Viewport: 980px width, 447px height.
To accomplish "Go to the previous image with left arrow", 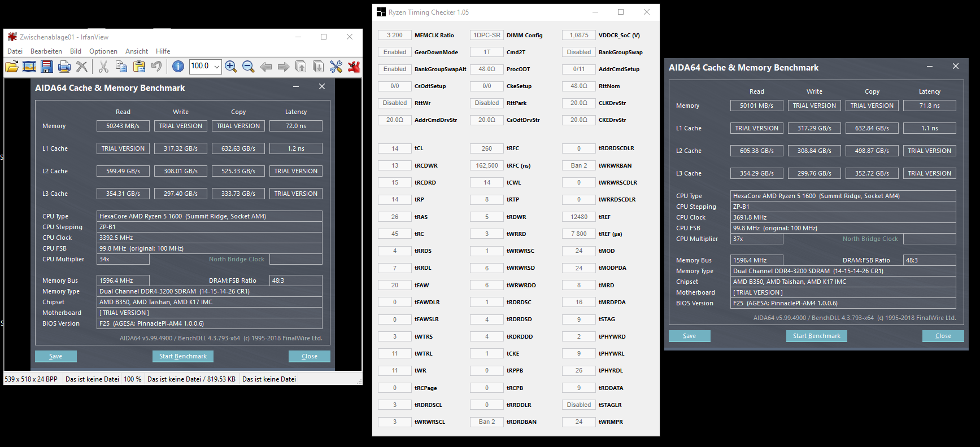I will 265,67.
